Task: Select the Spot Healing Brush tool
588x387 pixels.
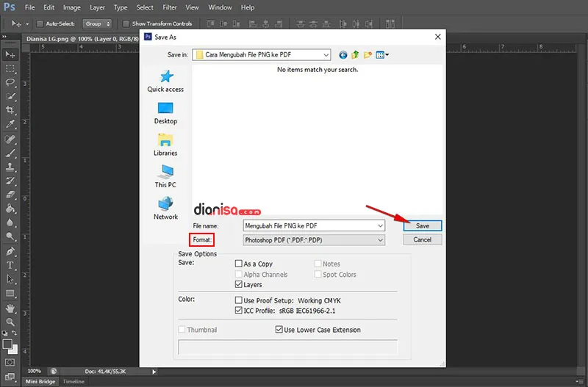Action: point(10,140)
